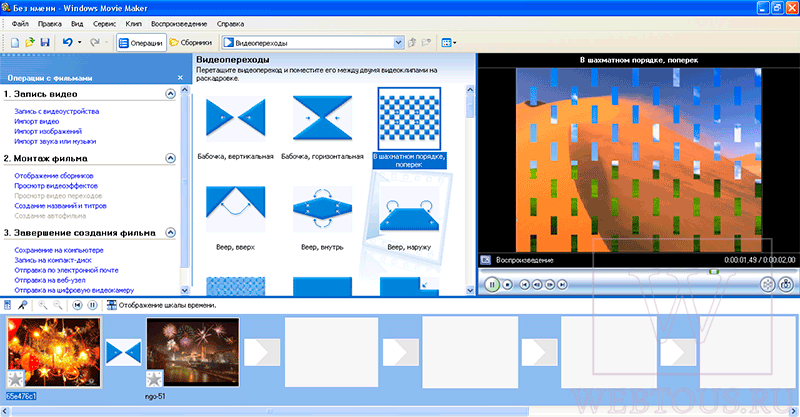Click the set audio levels icon
800x417 pixels.
pyautogui.click(x=8, y=305)
